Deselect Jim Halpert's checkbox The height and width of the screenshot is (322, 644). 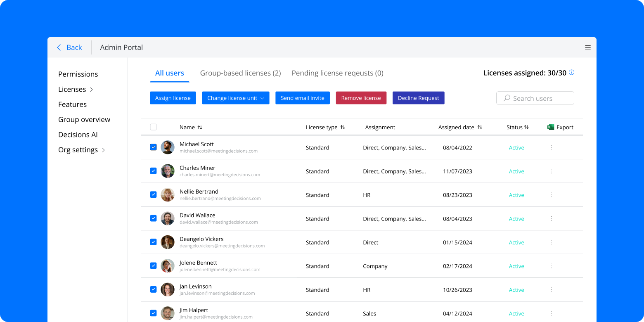click(153, 313)
